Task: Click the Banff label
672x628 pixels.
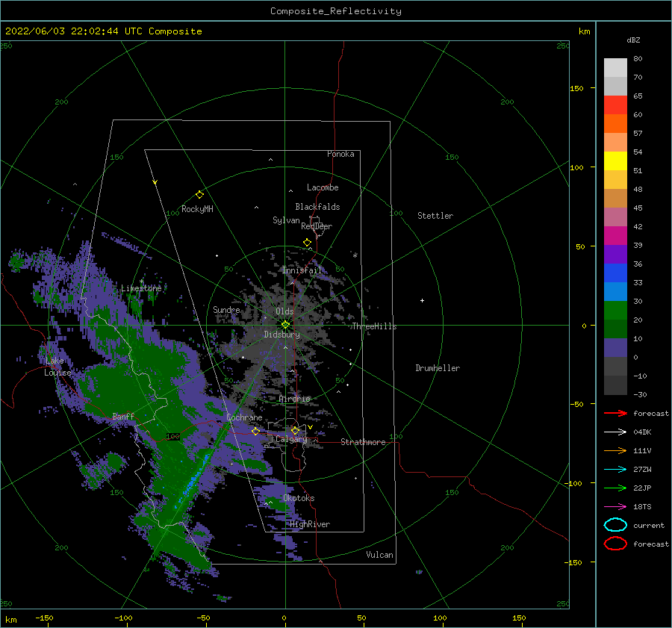Action: point(123,416)
